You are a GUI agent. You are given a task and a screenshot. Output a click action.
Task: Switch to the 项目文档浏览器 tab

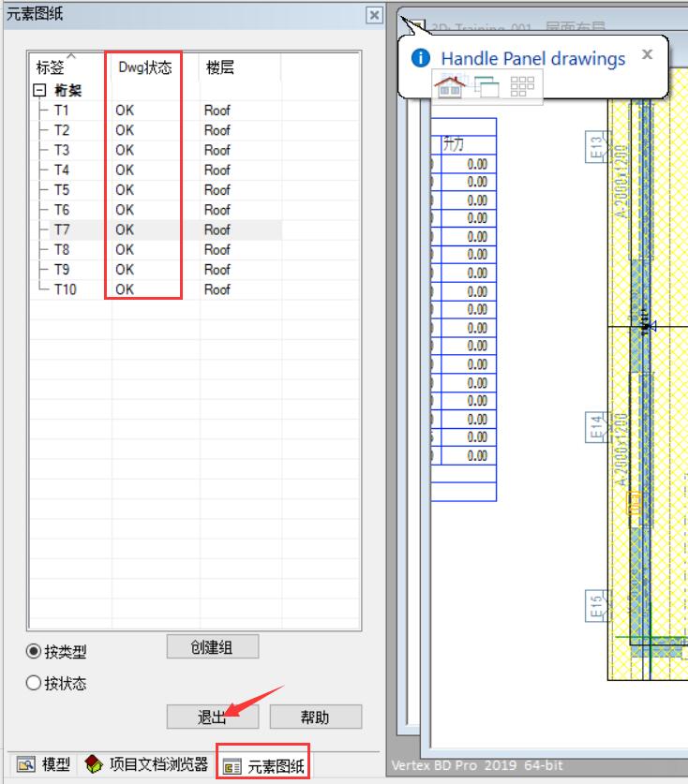(146, 764)
